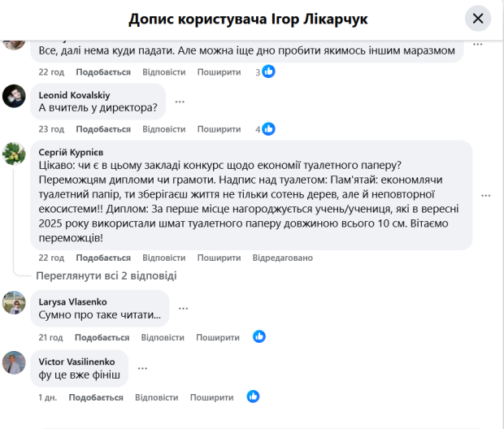504x429 pixels.
Task: Click the like reaction icon showing 3 reactions
Action: coord(268,71)
